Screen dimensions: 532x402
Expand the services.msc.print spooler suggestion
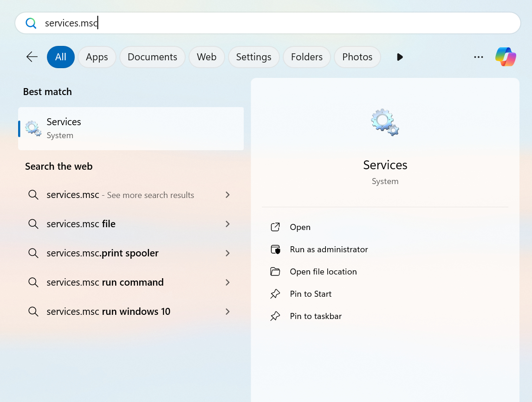[227, 253]
